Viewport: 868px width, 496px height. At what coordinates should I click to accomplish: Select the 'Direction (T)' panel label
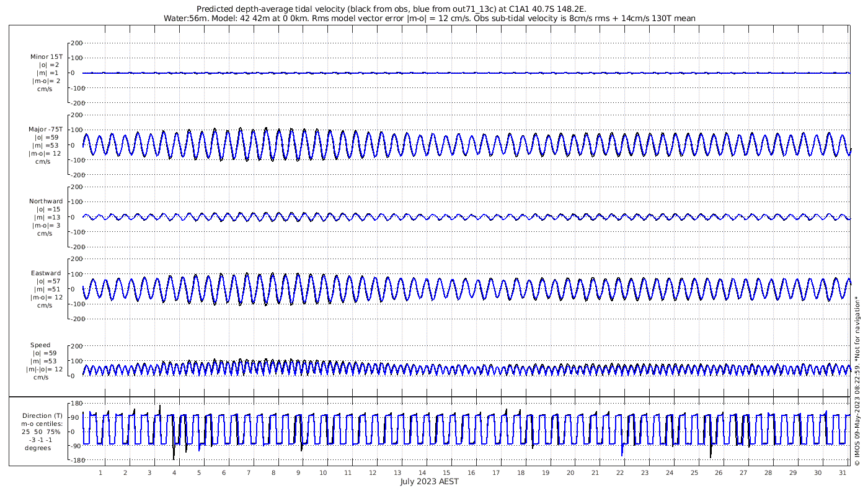[42, 416]
